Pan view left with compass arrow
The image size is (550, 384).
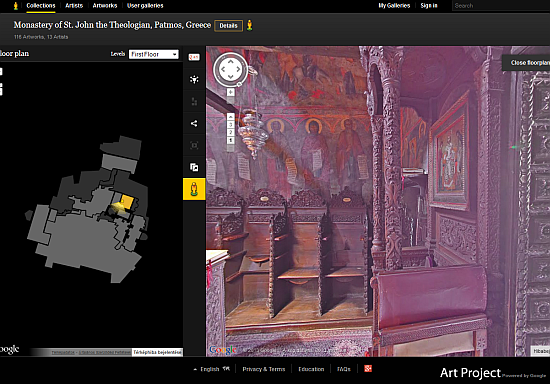[223, 69]
